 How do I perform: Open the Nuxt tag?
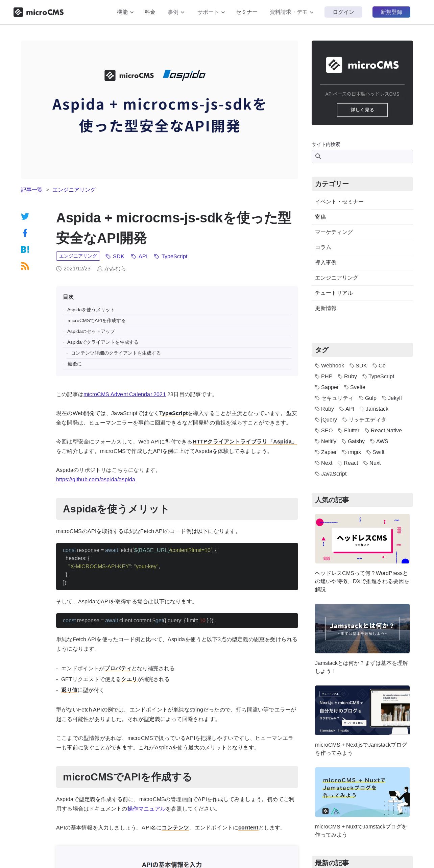(372, 463)
